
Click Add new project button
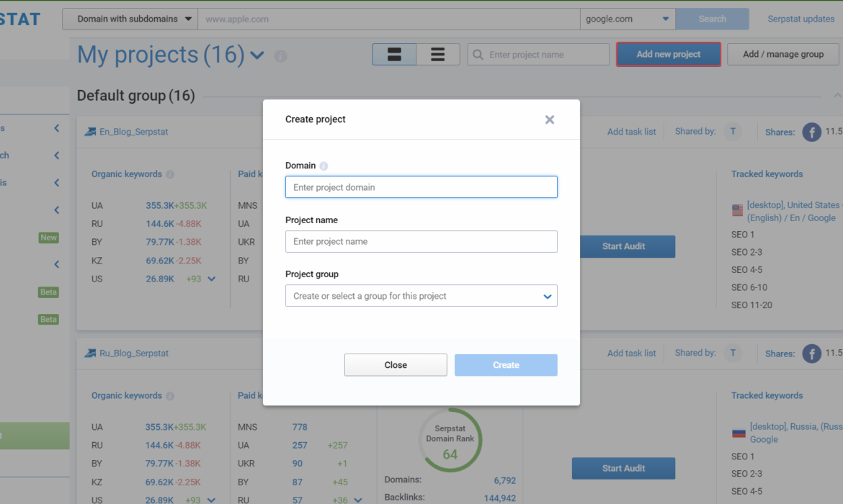(x=668, y=54)
